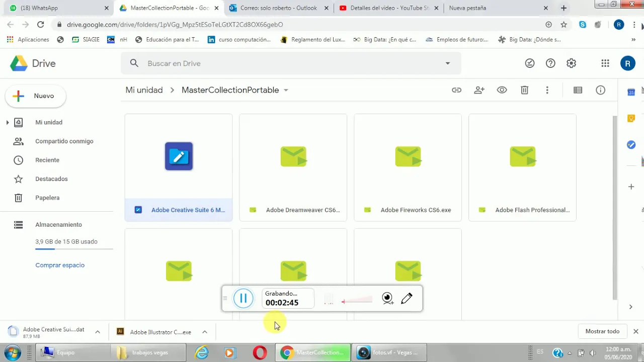Reload the page
Image resolution: width=644 pixels, height=362 pixels.
point(41,24)
